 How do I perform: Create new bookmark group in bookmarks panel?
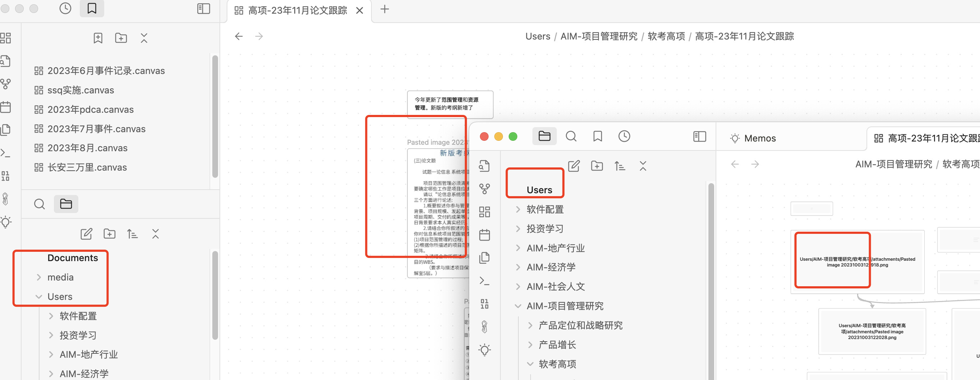(121, 38)
